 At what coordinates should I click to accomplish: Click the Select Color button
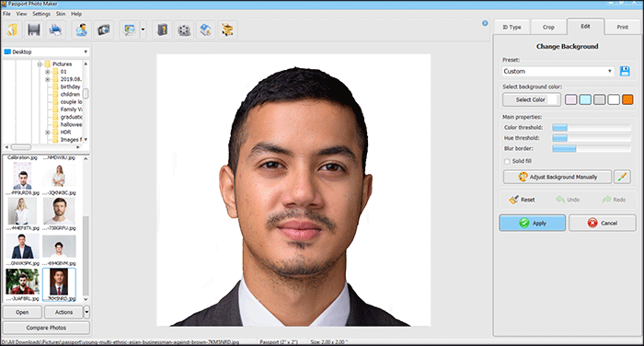pos(532,99)
